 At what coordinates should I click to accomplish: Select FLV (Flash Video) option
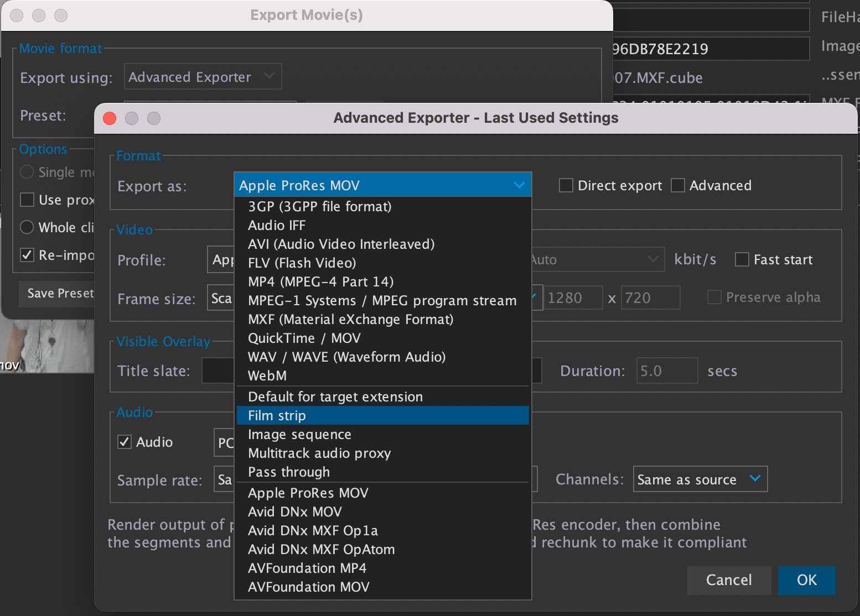(382, 263)
